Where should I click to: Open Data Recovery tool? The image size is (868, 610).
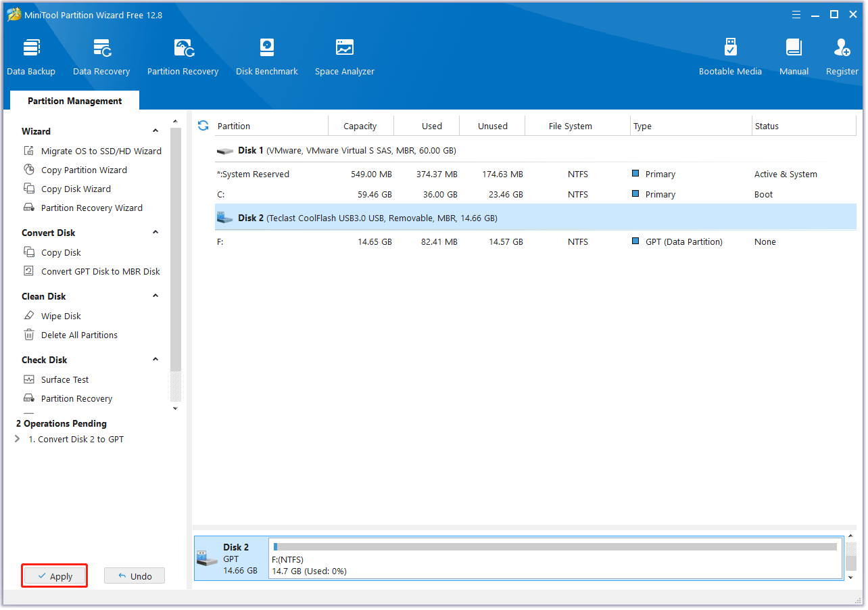pyautogui.click(x=101, y=57)
